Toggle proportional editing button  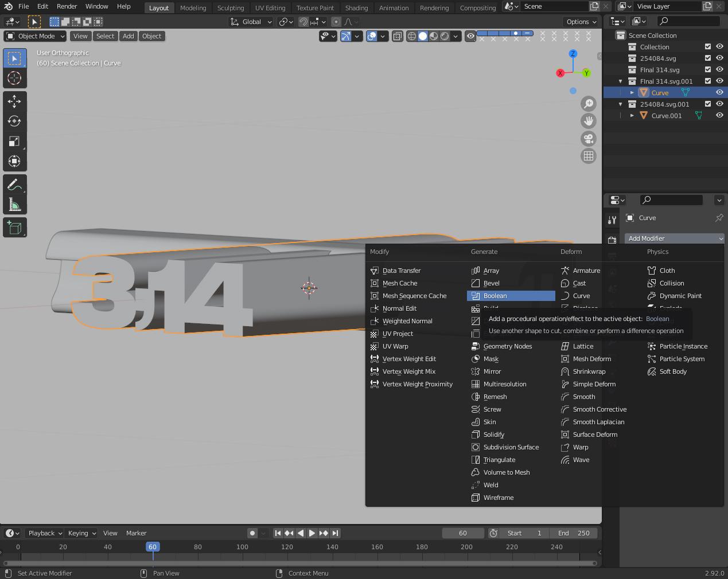tap(336, 22)
